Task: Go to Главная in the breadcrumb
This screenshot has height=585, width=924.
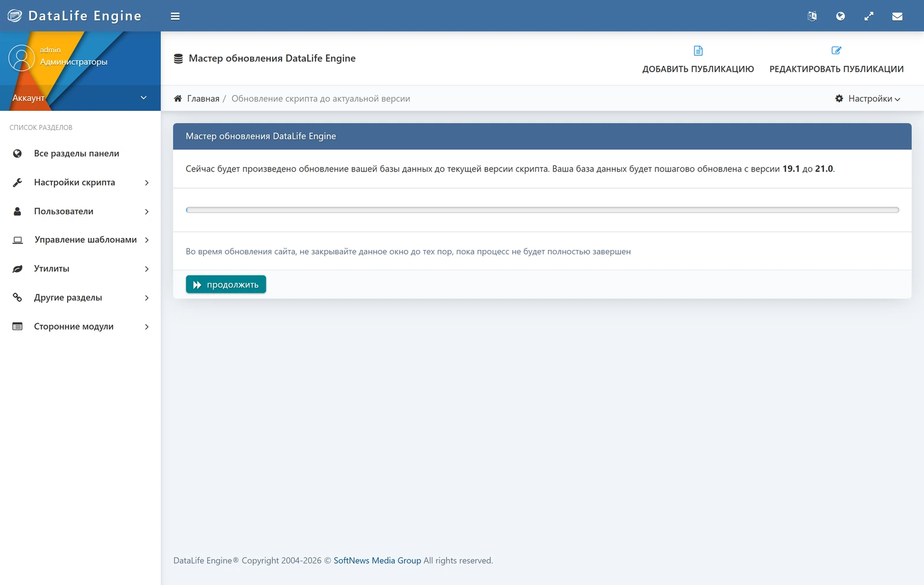Action: (x=203, y=99)
